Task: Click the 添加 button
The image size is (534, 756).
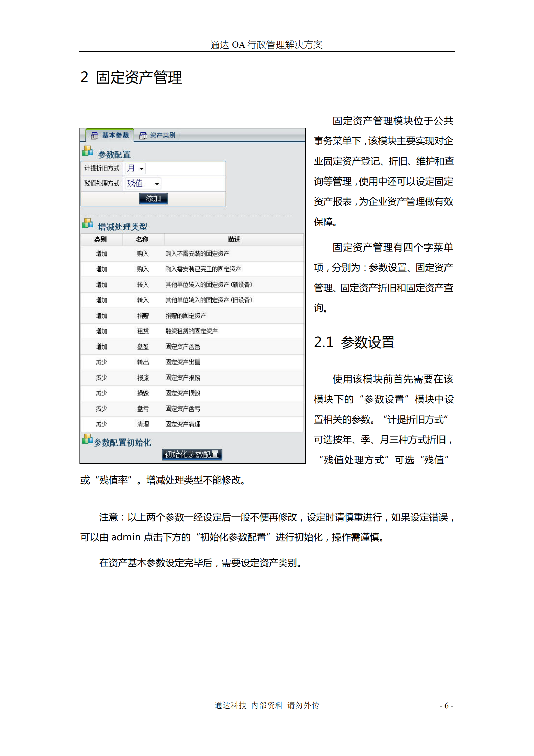Action: coord(153,198)
